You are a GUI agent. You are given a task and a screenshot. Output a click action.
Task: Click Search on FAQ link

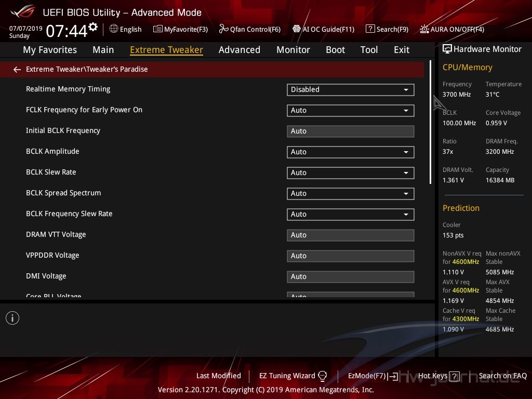[x=502, y=376]
